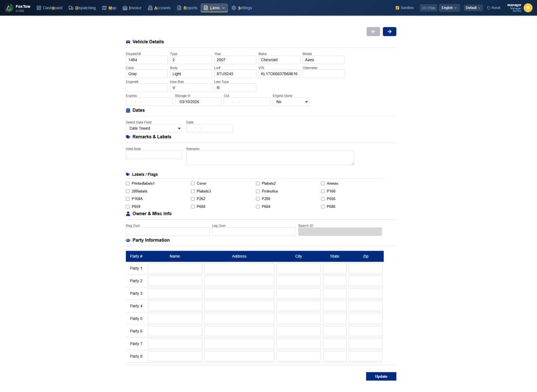Open the Default theme menu
The height and width of the screenshot is (392, 537).
(473, 8)
